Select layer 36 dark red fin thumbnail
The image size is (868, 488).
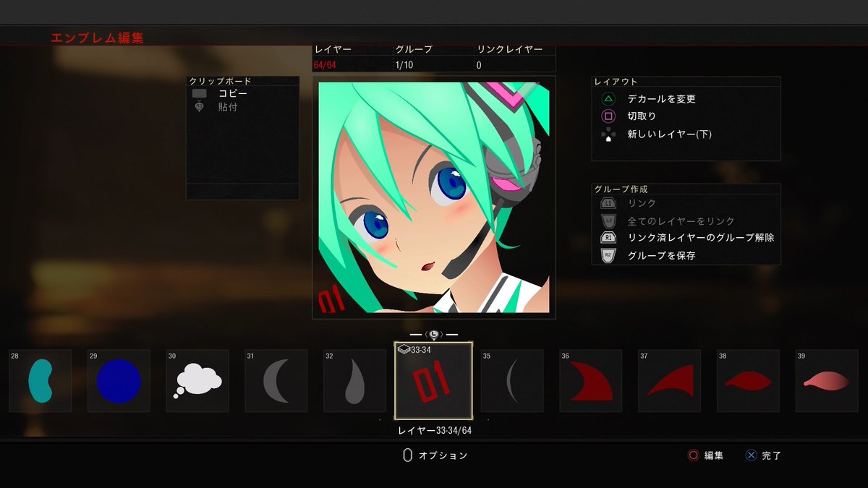pos(591,381)
